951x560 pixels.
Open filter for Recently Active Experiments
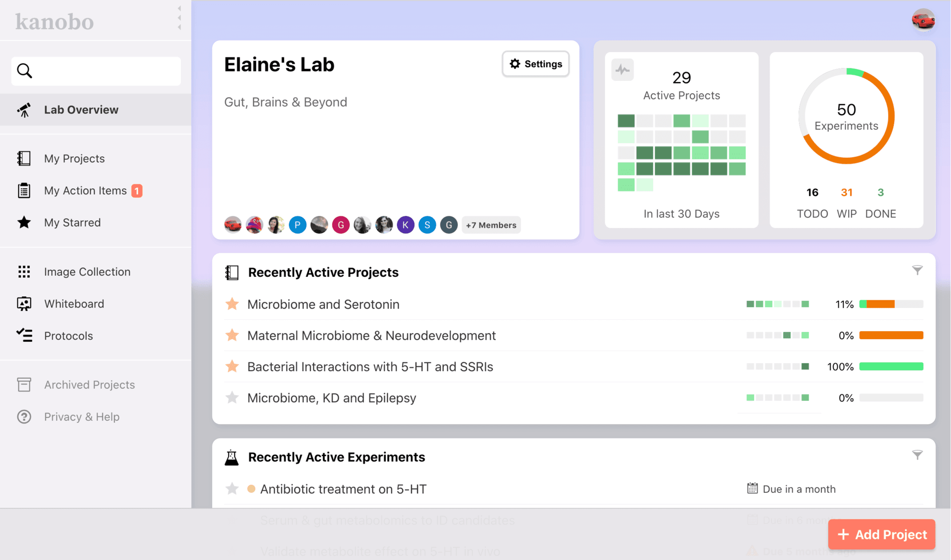click(917, 455)
